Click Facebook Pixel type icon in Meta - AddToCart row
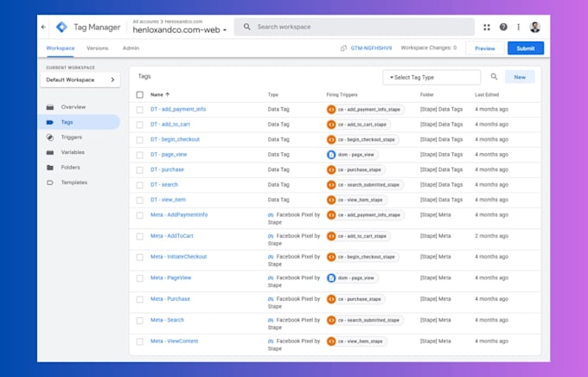Viewport: 588px width, 377px height. tap(271, 236)
